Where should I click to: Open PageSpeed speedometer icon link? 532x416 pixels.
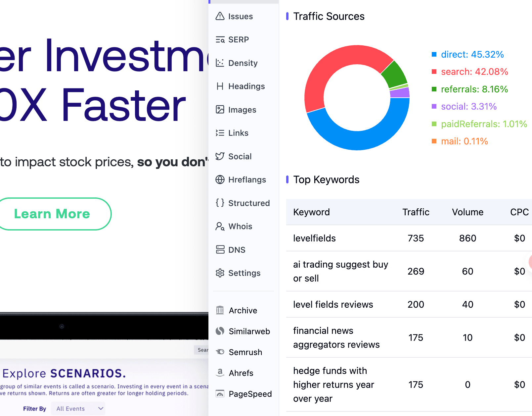coord(220,394)
